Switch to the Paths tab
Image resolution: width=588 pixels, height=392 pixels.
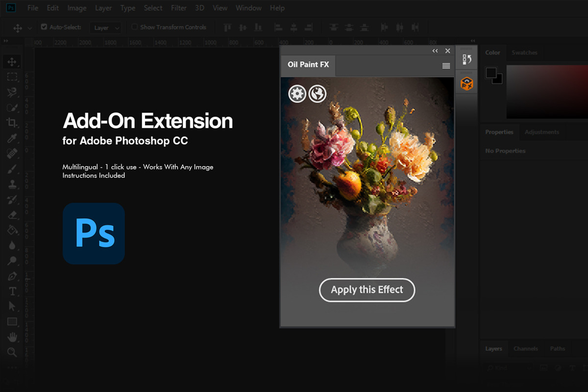pos(558,349)
